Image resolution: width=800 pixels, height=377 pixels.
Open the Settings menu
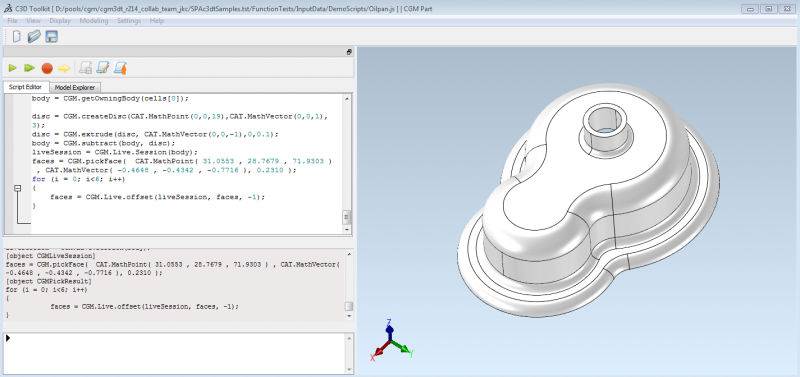tap(129, 21)
